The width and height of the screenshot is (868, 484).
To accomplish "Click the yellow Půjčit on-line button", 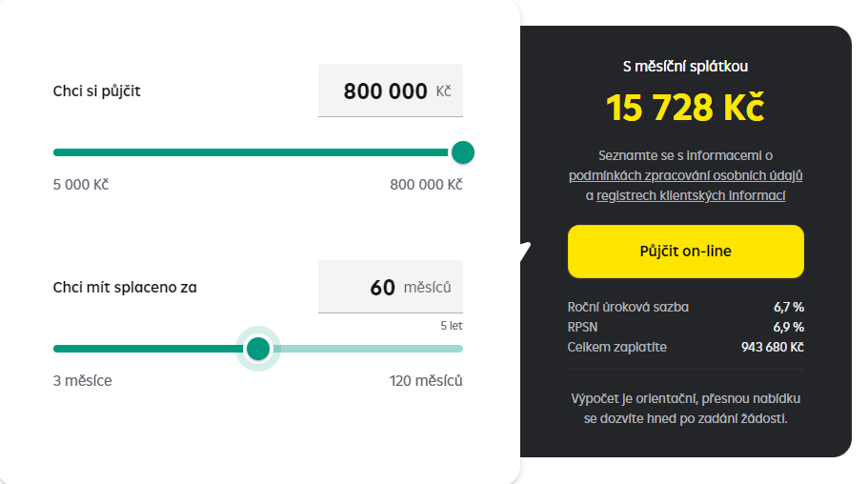I will tap(685, 252).
